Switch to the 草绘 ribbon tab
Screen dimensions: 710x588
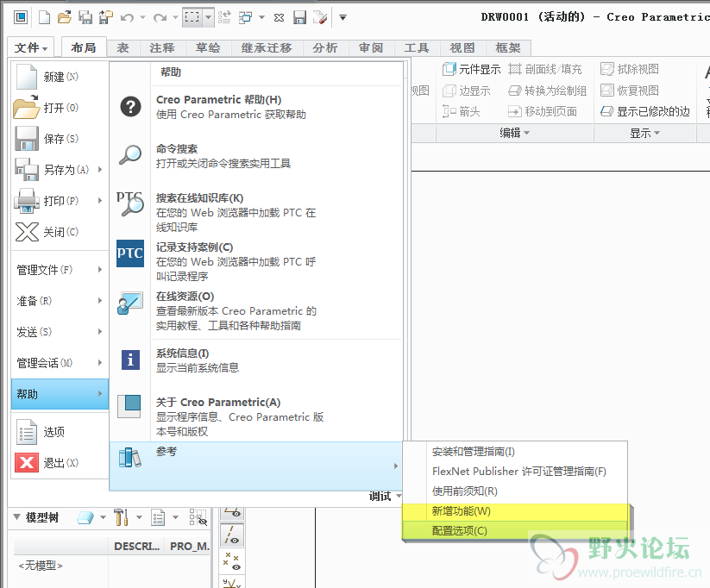[208, 48]
